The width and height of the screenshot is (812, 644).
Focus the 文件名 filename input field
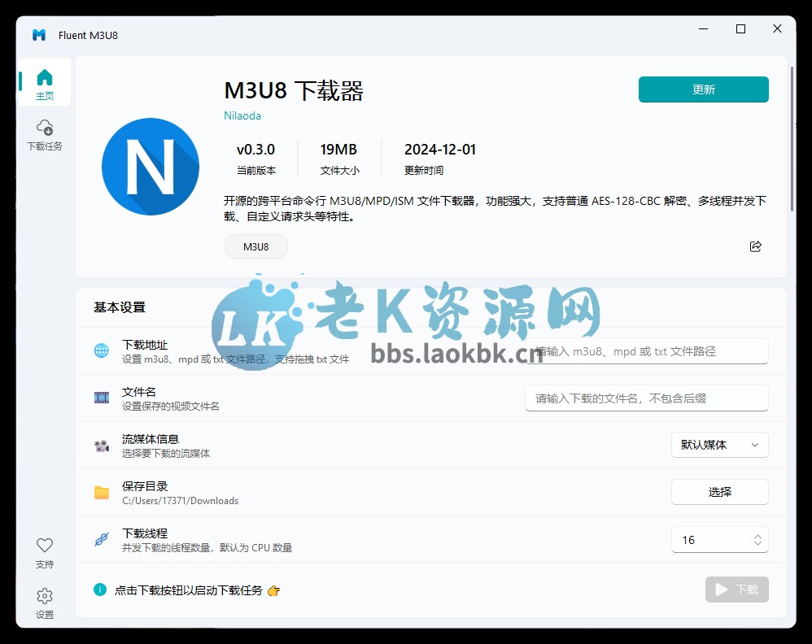click(x=646, y=398)
